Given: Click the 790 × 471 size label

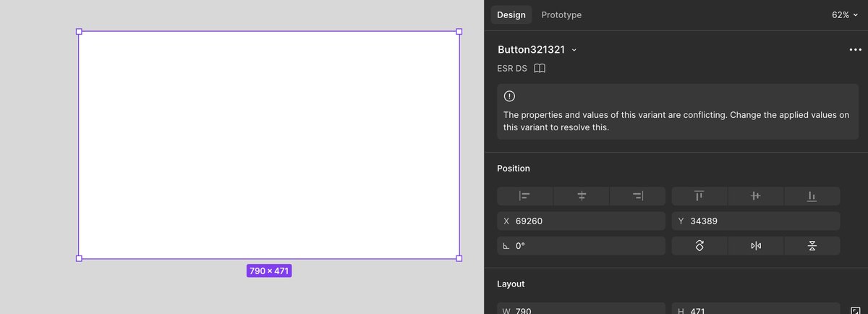Looking at the screenshot, I should pos(269,271).
